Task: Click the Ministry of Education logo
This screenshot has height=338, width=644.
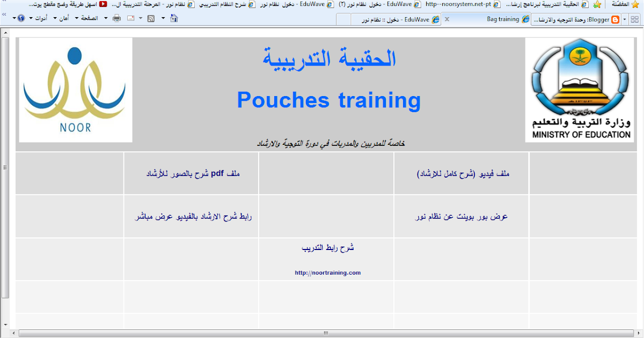Action: point(580,90)
